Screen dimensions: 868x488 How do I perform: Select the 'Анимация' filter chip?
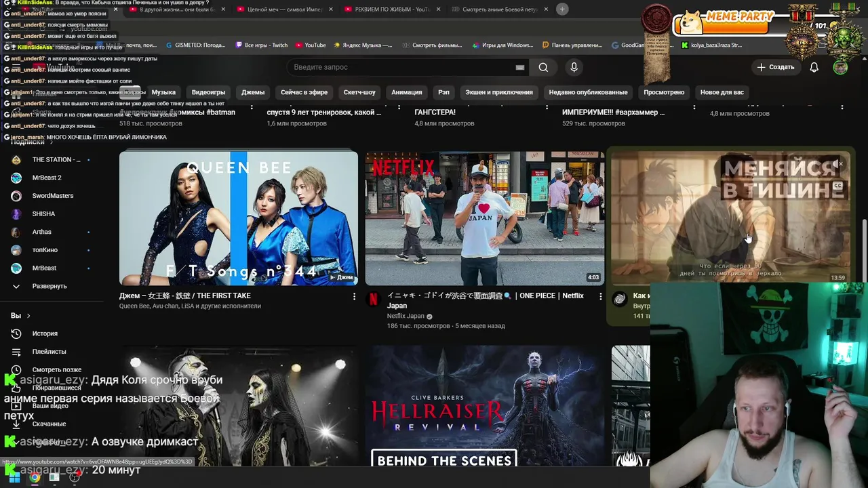pyautogui.click(x=407, y=92)
